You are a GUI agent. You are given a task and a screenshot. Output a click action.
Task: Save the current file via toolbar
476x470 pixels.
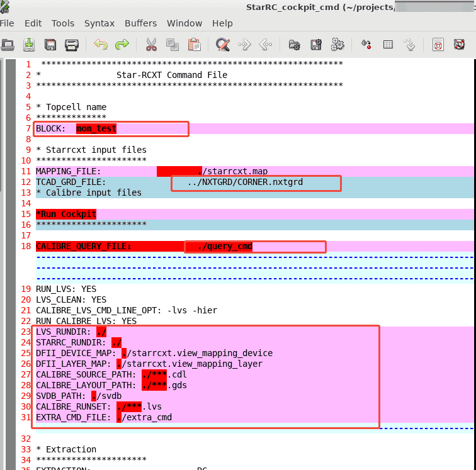[x=29, y=45]
